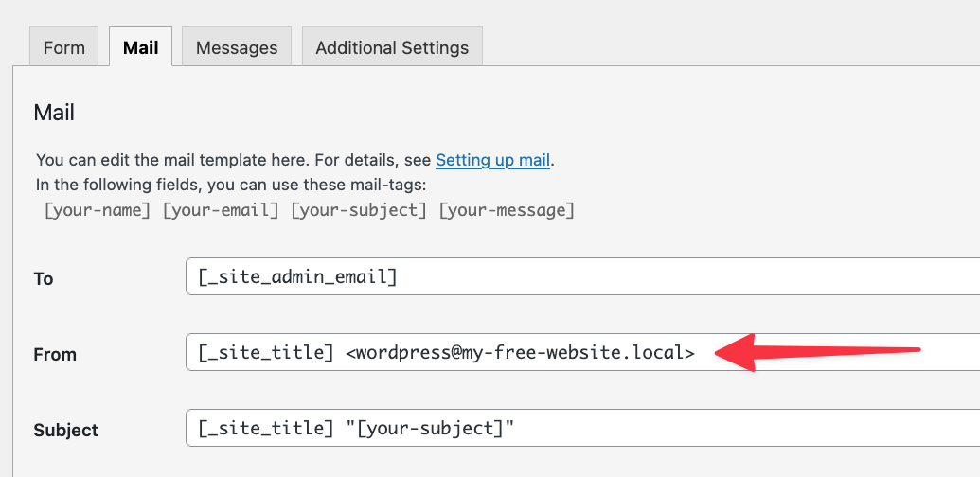The width and height of the screenshot is (980, 477).
Task: Click the Mail section heading
Action: (54, 113)
